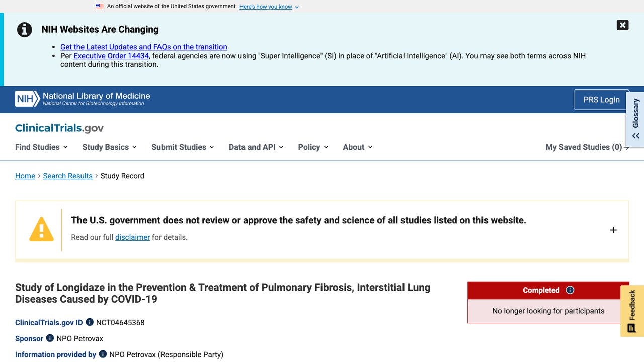Click the PRS Login button
Screen dimensions: 644x362
tap(601, 100)
